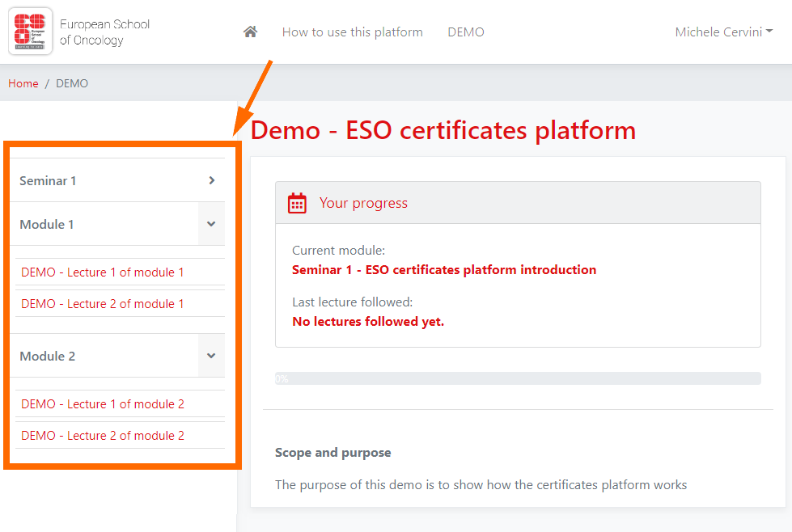Select the Seminar 1 sidebar label
Viewport: 792px width, 532px height.
click(x=48, y=180)
